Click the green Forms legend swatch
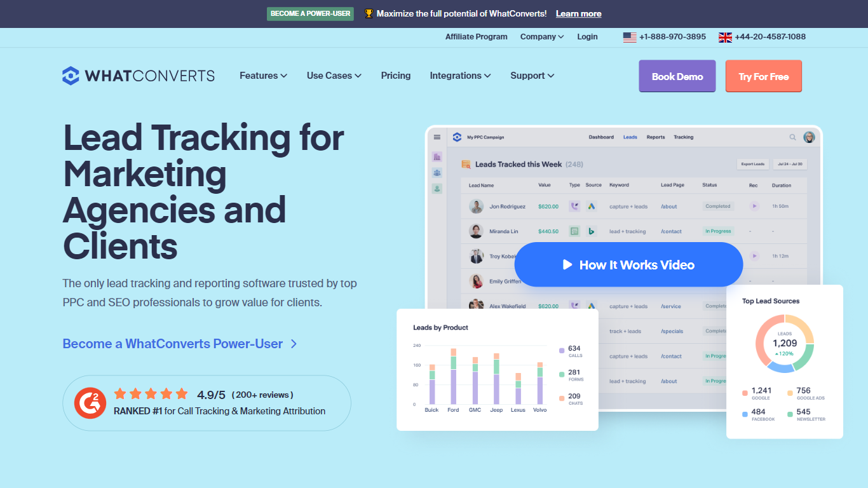 point(562,374)
